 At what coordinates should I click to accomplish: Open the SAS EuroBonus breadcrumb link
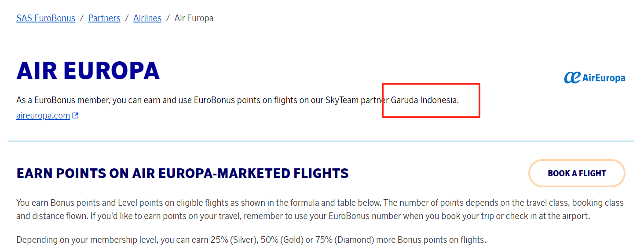coord(46,18)
